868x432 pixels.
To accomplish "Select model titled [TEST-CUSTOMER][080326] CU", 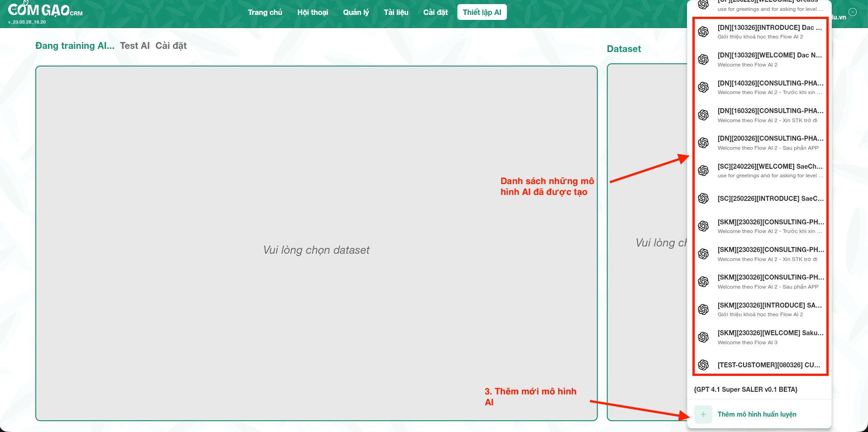I will [x=769, y=365].
